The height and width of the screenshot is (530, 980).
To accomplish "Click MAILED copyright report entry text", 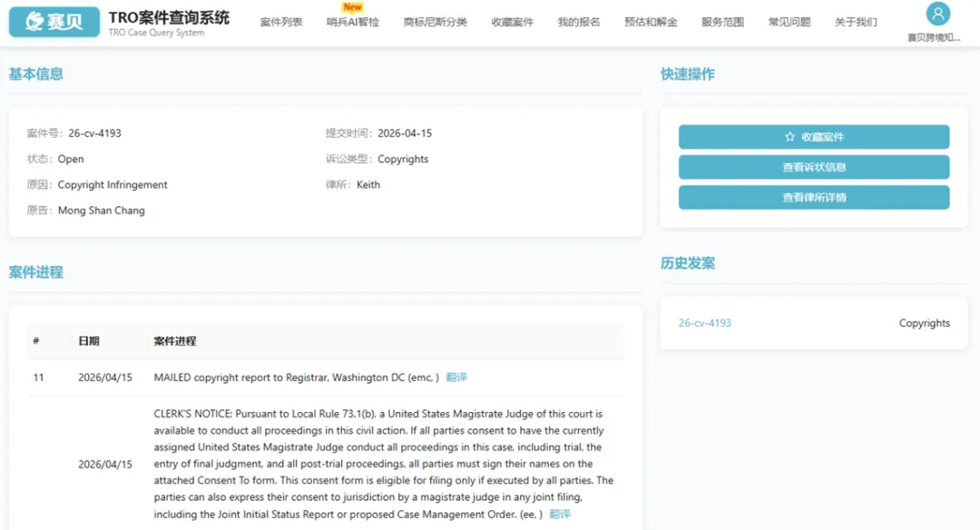I will 296,378.
